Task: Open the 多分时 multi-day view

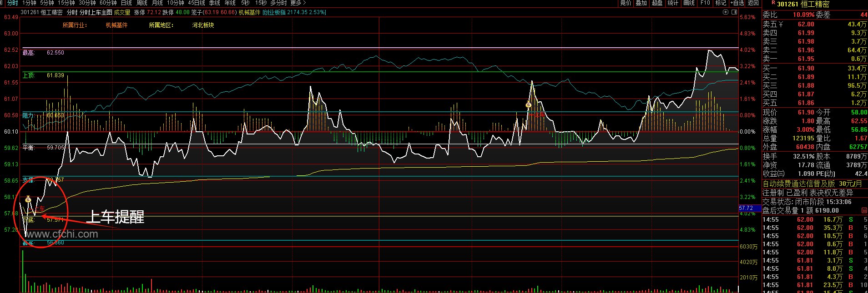Action: pos(278,3)
